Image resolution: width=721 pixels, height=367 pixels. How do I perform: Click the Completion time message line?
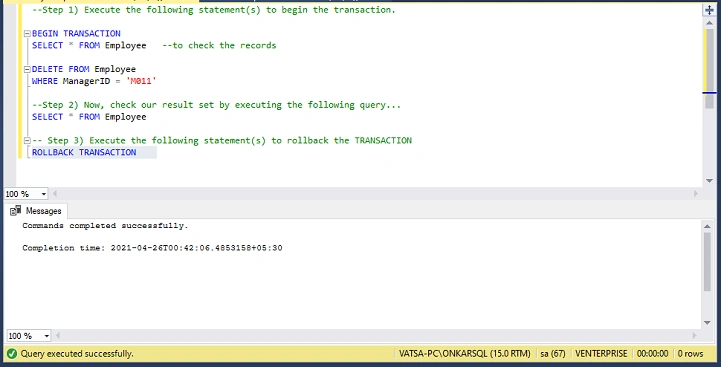pyautogui.click(x=152, y=248)
